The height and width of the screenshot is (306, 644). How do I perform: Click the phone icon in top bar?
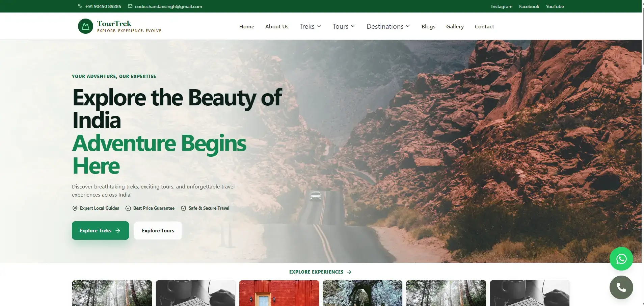[80, 6]
